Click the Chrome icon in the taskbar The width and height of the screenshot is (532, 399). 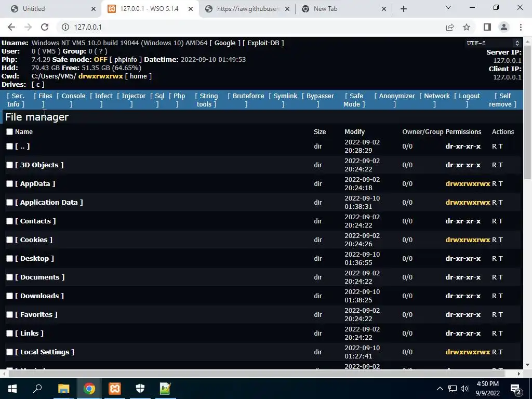tap(89, 389)
